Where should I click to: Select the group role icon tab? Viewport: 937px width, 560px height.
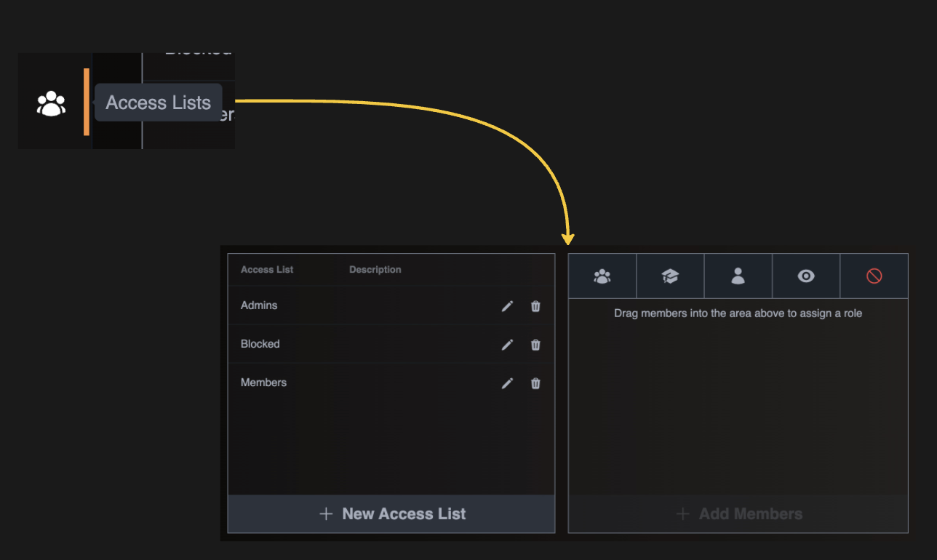[x=602, y=276]
